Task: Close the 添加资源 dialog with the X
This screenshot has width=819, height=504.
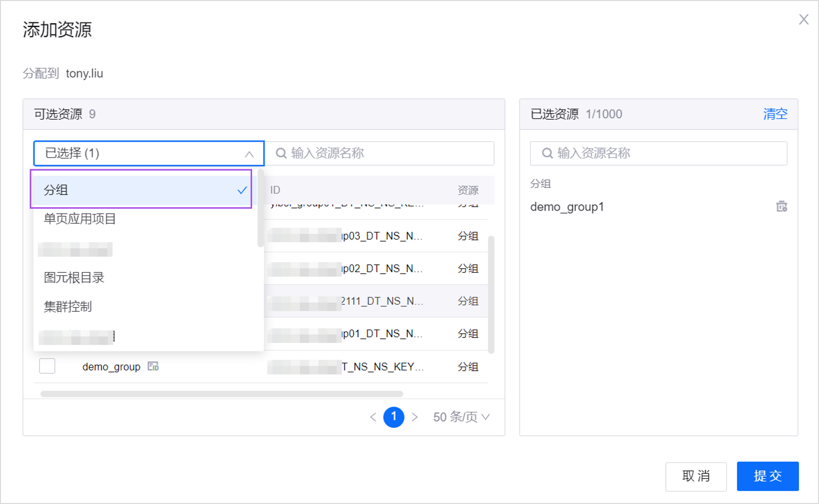Action: (x=804, y=19)
